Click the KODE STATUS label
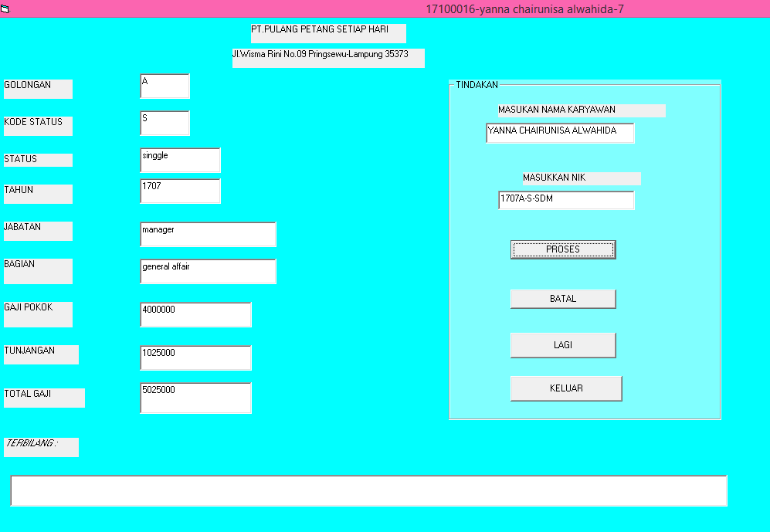This screenshot has height=532, width=770. pyautogui.click(x=39, y=126)
